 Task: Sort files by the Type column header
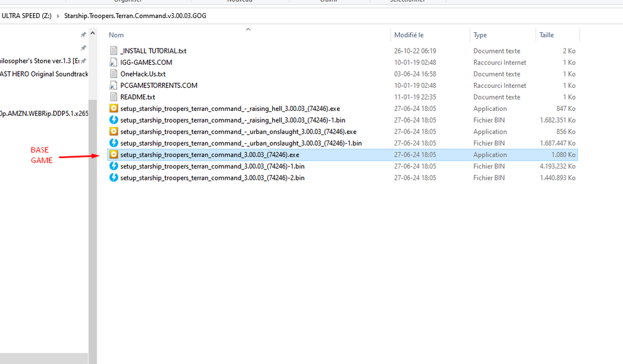pyautogui.click(x=480, y=35)
